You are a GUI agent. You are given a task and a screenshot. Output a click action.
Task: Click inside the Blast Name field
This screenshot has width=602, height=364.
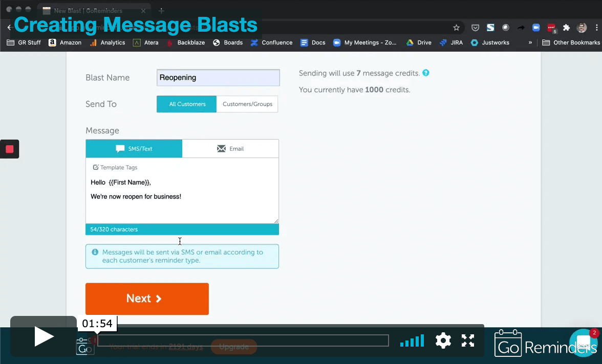click(x=218, y=77)
